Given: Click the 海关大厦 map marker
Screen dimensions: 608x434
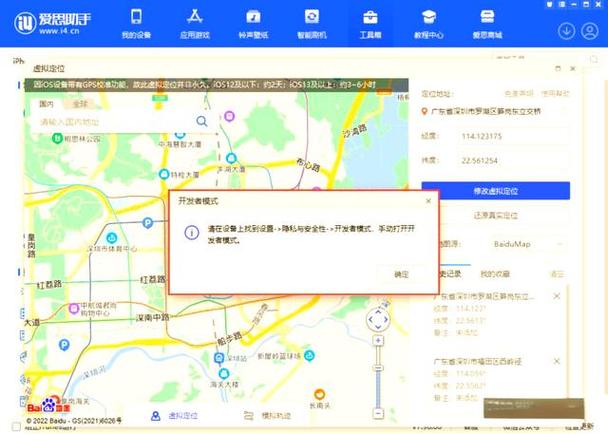Looking at the screenshot, I should pyautogui.click(x=223, y=373).
